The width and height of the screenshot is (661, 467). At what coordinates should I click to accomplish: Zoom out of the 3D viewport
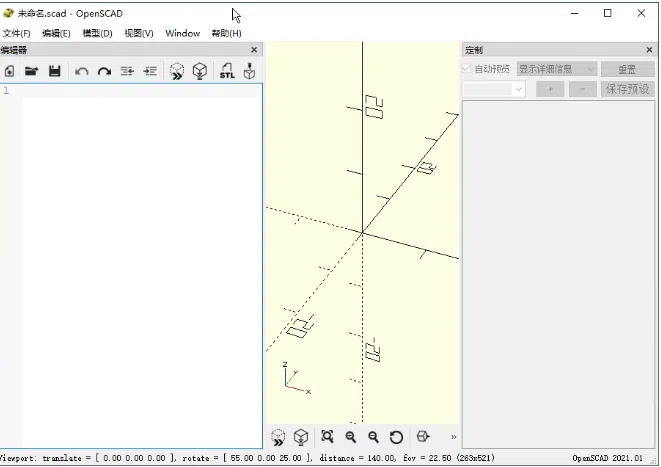[x=373, y=437]
